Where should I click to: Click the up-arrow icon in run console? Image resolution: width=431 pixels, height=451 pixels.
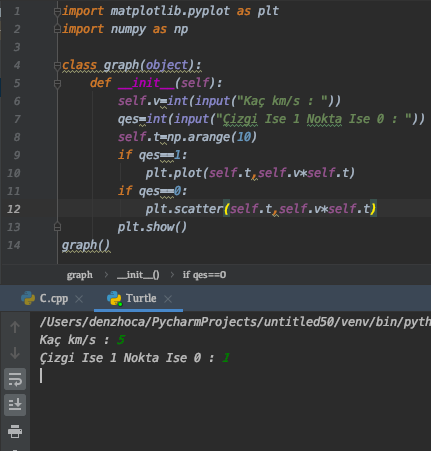pos(15,327)
